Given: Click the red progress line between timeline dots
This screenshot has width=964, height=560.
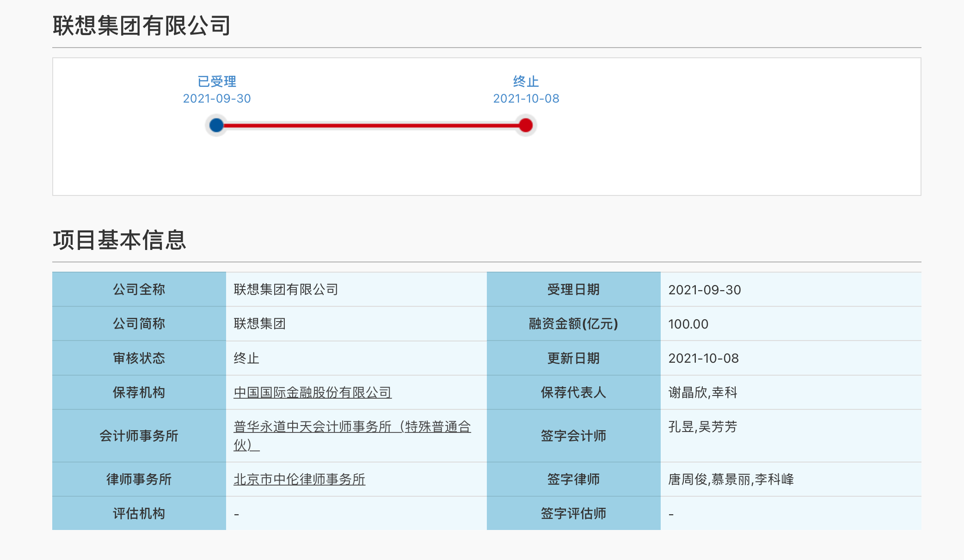Looking at the screenshot, I should [x=370, y=125].
